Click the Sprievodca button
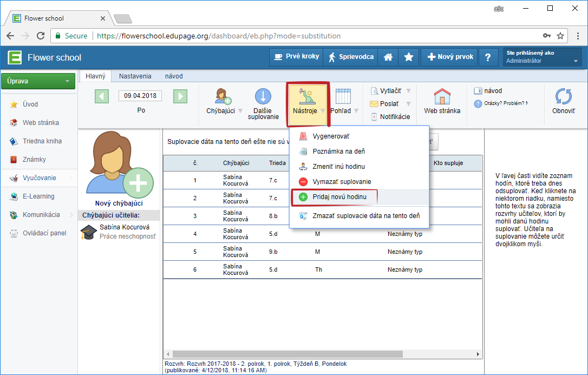This screenshot has width=588, height=375. click(x=350, y=57)
